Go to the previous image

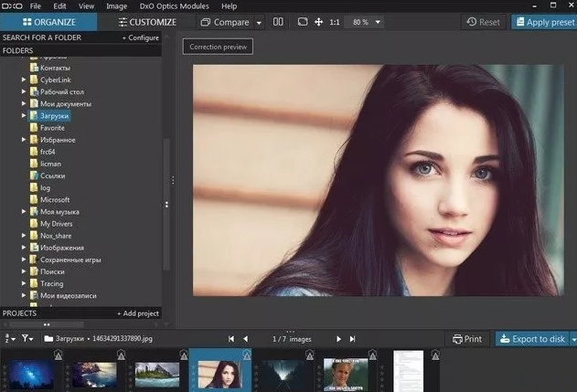tap(245, 339)
